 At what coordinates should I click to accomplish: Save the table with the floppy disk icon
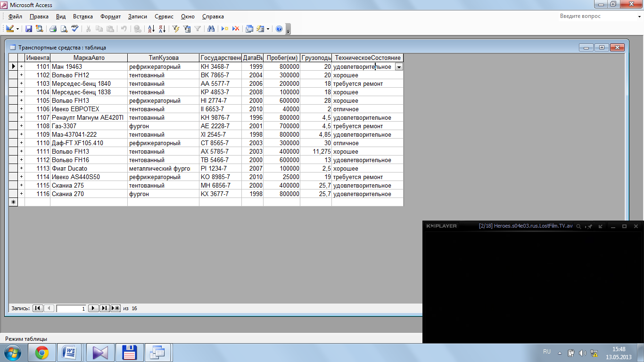[x=29, y=29]
